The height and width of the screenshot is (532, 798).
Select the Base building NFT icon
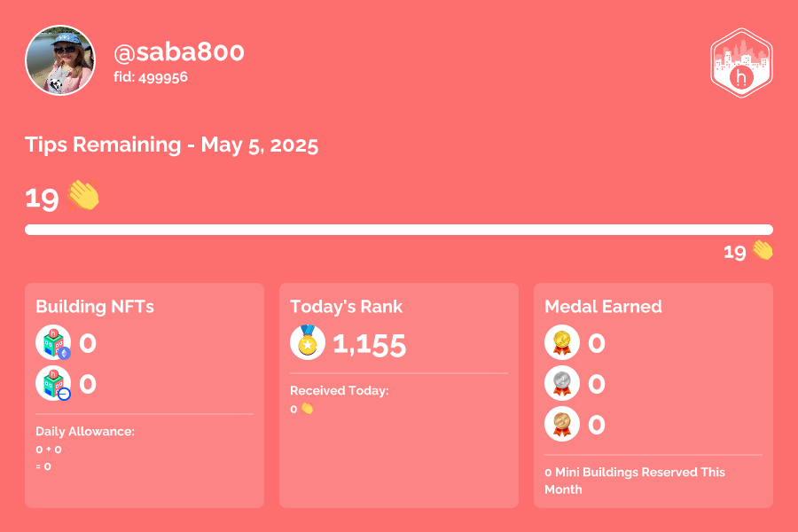(x=53, y=383)
